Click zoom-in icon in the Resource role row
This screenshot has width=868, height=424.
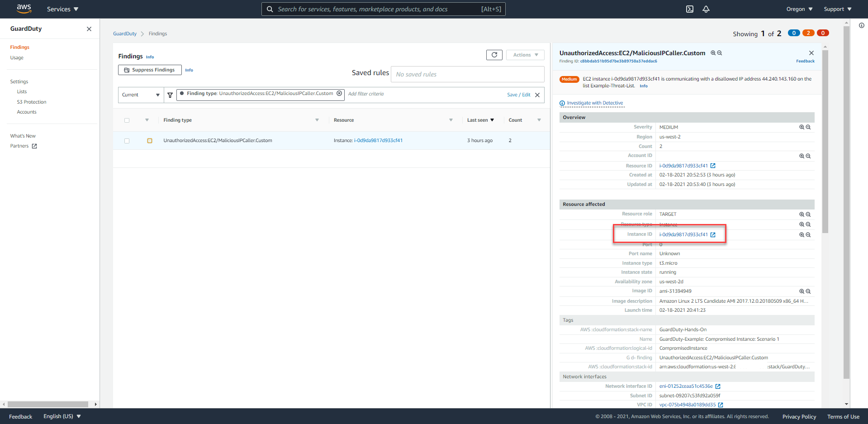[802, 214]
